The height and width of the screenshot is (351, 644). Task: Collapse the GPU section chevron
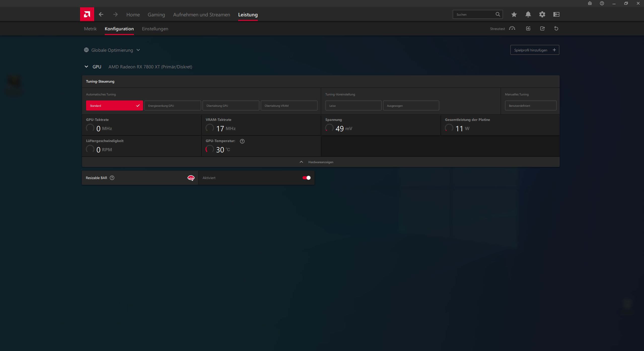[86, 67]
